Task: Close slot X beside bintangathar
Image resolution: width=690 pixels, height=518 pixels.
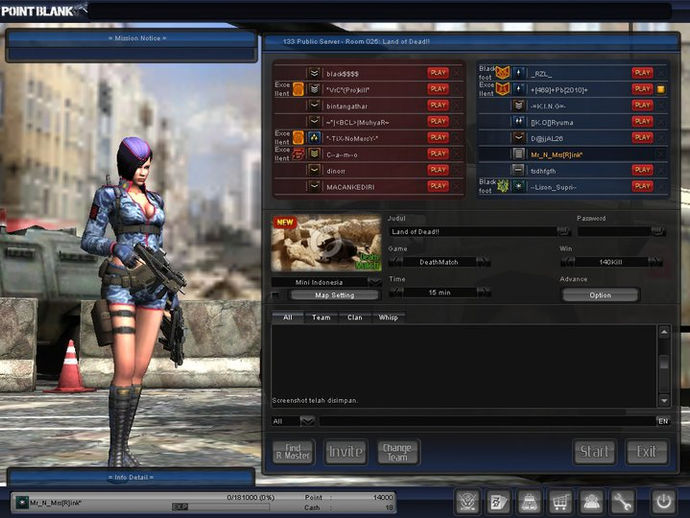Action: click(457, 106)
